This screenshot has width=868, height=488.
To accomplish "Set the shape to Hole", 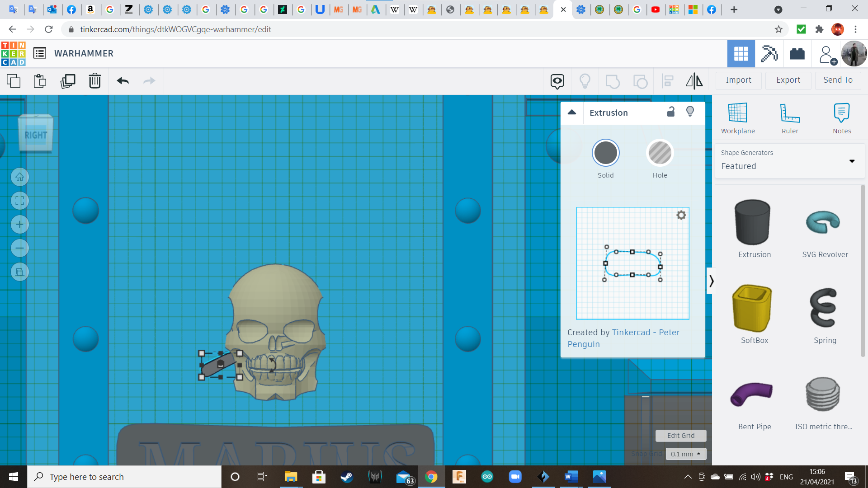I will pyautogui.click(x=660, y=153).
